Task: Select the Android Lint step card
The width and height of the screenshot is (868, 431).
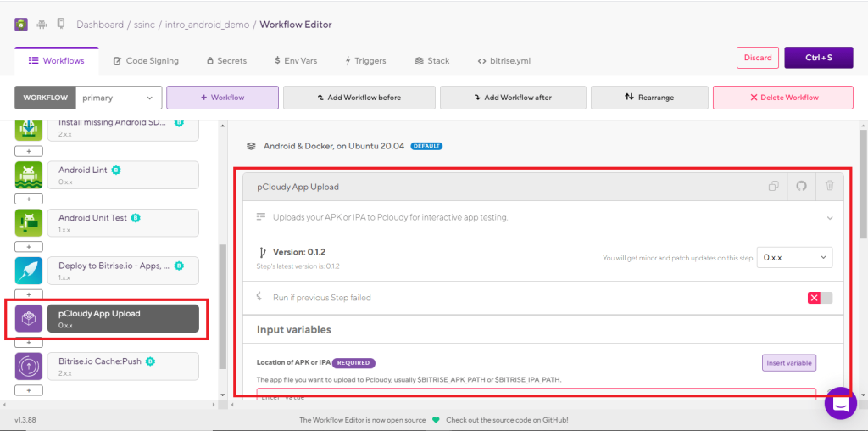Action: 123,175
